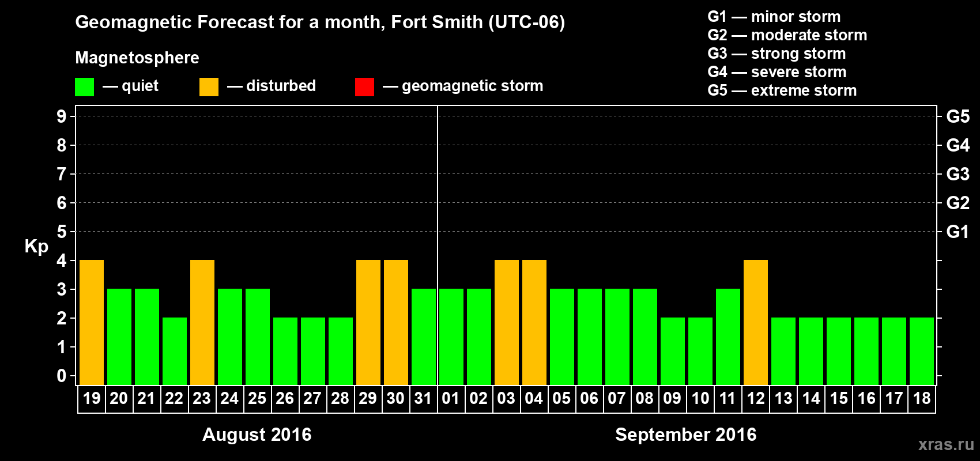Image resolution: width=980 pixels, height=461 pixels.
Task: Click the orange disturbed legend swatch
Action: (209, 87)
